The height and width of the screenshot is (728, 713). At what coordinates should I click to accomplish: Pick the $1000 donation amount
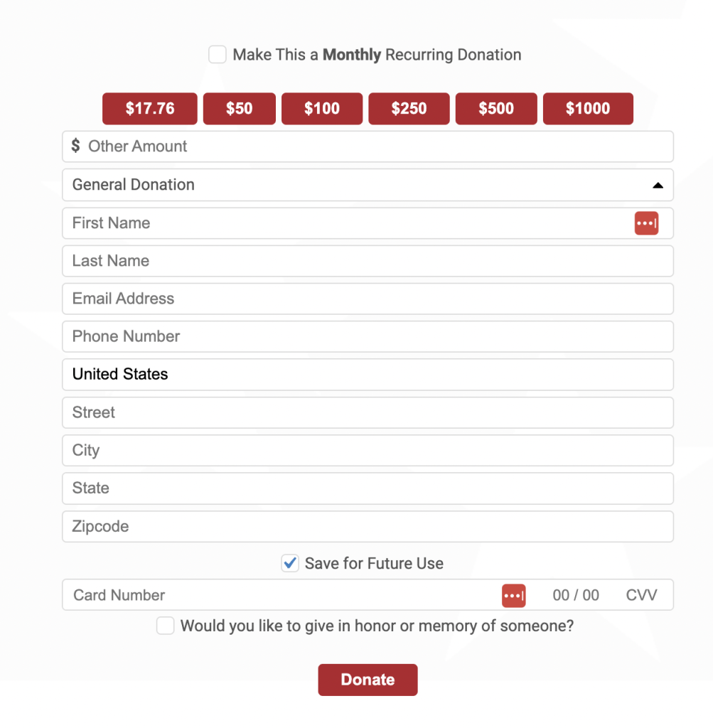coord(588,109)
